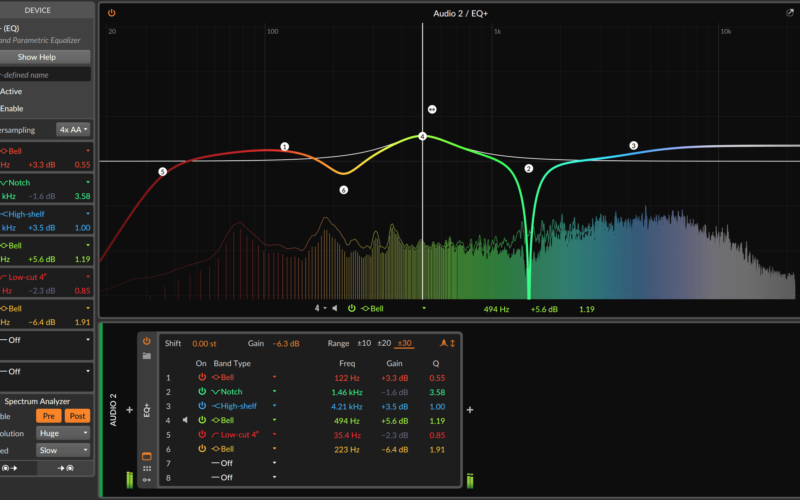Add device before EQ+ with plus icon
Viewport: 800px width, 500px height.
(130, 410)
